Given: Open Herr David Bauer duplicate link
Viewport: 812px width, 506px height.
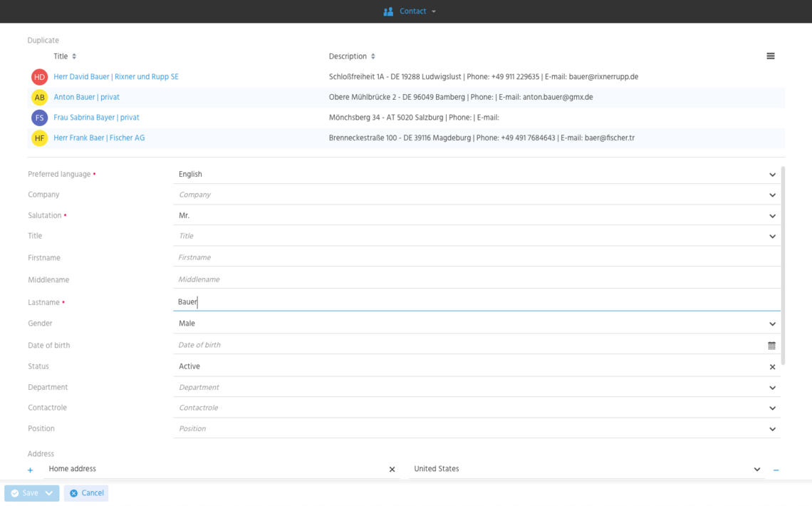Looking at the screenshot, I should tap(116, 77).
